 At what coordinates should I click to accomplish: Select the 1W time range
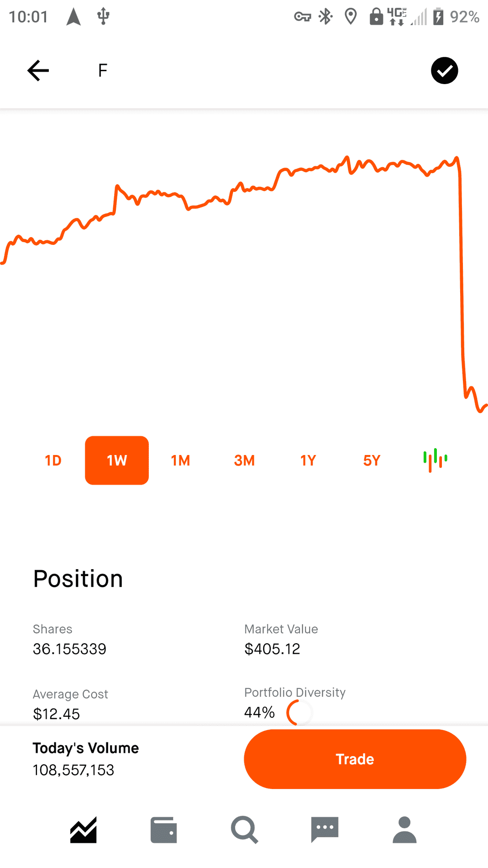tap(117, 460)
